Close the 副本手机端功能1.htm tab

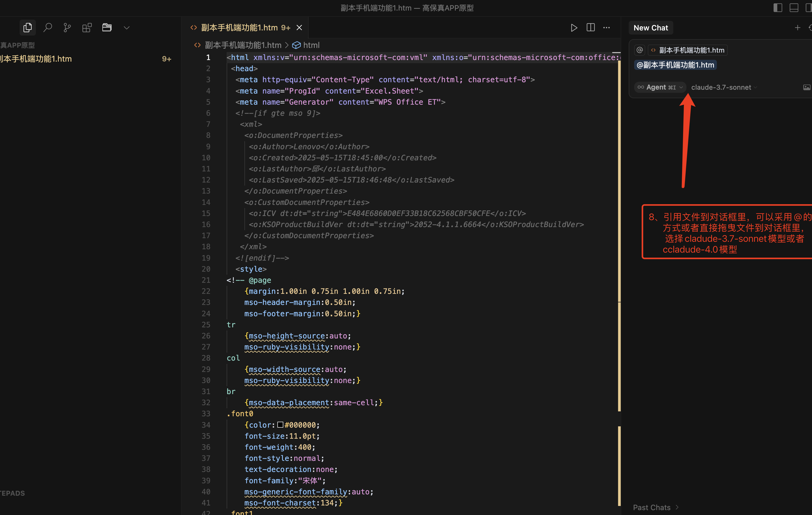click(x=299, y=28)
